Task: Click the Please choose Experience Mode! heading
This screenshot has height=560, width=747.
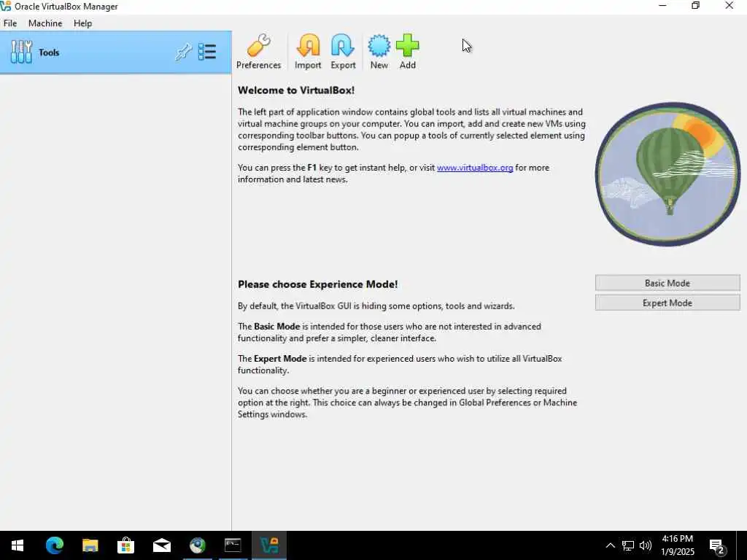Action: click(x=318, y=284)
